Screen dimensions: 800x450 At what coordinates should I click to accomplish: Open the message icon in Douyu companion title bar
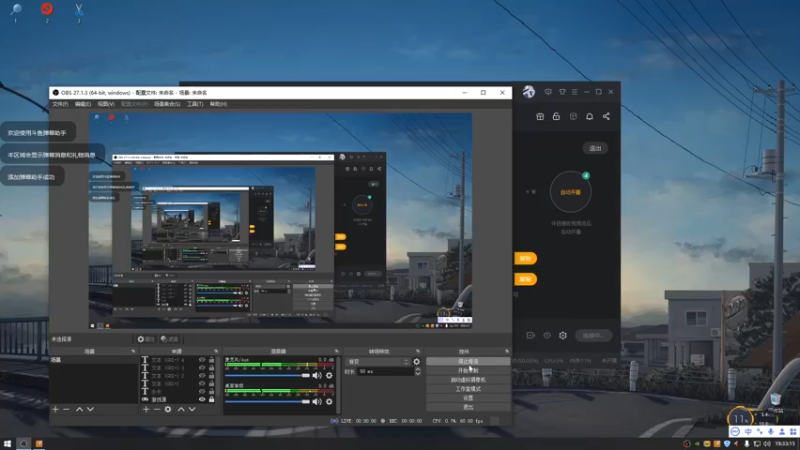[x=548, y=92]
